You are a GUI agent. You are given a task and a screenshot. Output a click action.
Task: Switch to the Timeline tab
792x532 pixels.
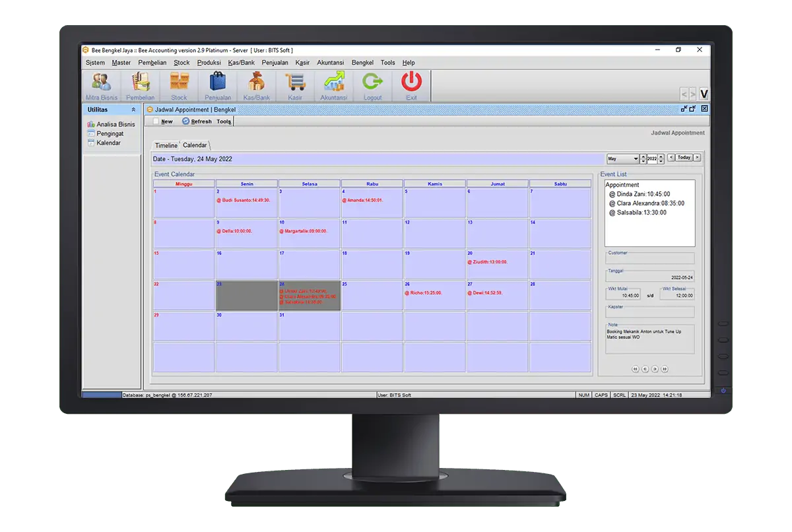166,145
